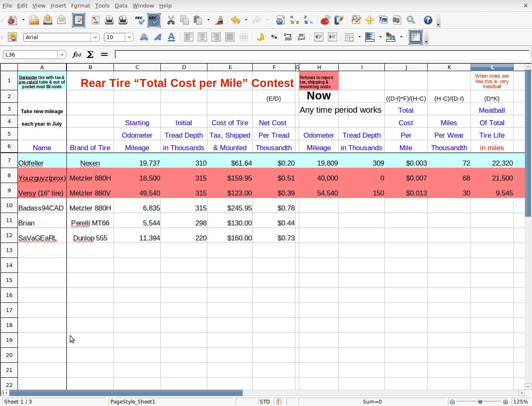
Task: Toggle grid lines display button
Action: (416, 37)
